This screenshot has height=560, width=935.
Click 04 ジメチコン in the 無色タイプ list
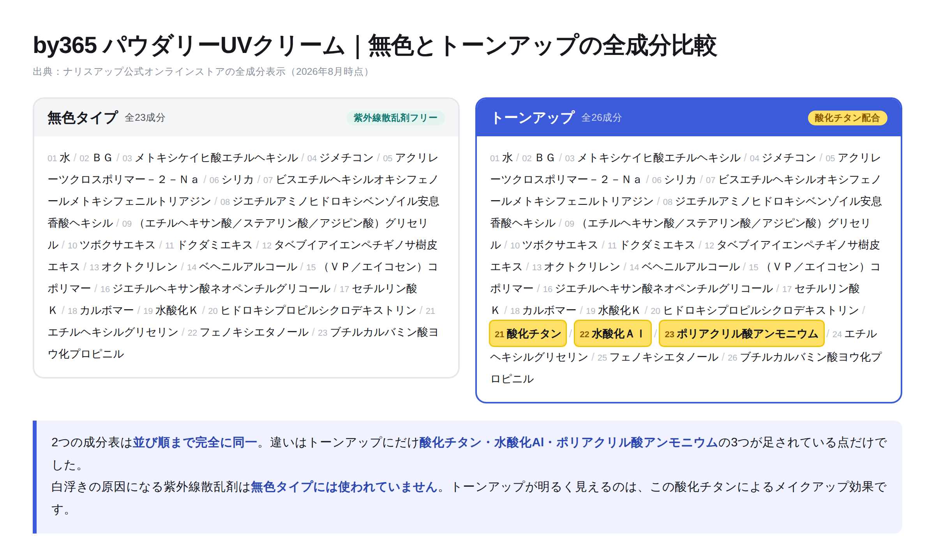pyautogui.click(x=340, y=158)
